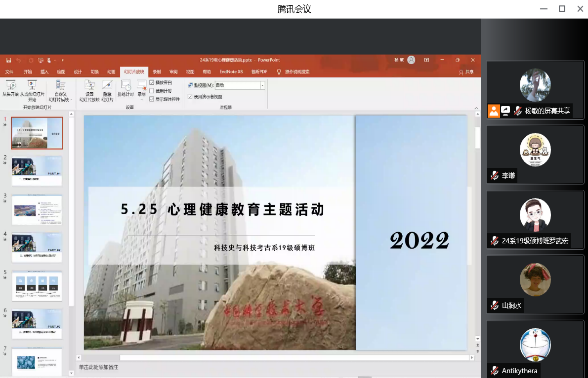Screen dimensions: 588x378
Task: Select slide 3 thumbnail in the slide panel
Action: [37, 210]
